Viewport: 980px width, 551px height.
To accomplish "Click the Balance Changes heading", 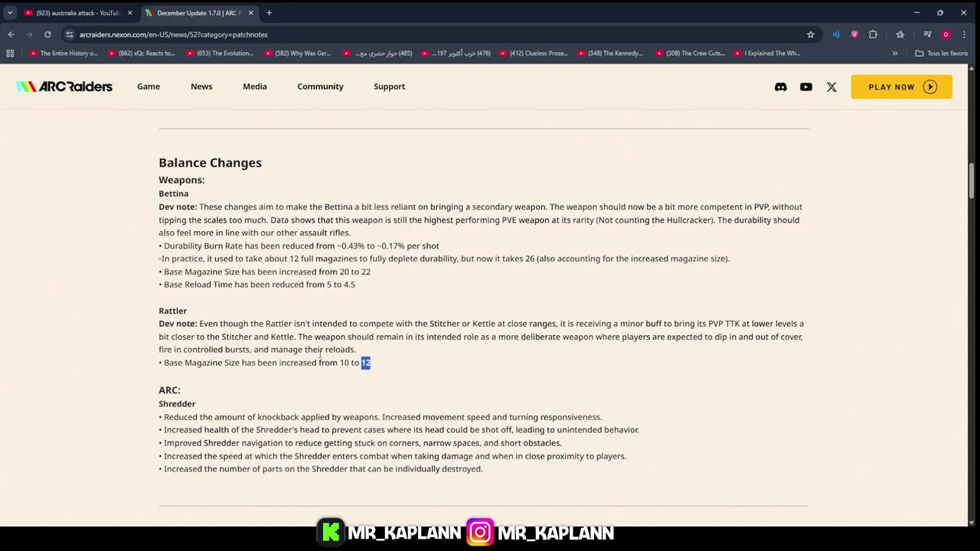I will pos(210,162).
